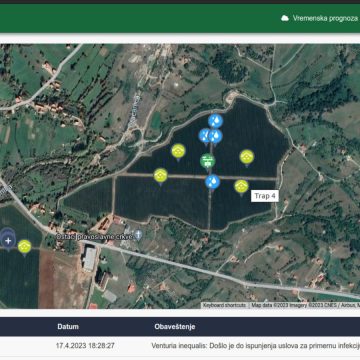Image resolution: width=360 pixels, height=360 pixels.
Task: Select the right blue drop in the overlapping pair
Action: 215,137
